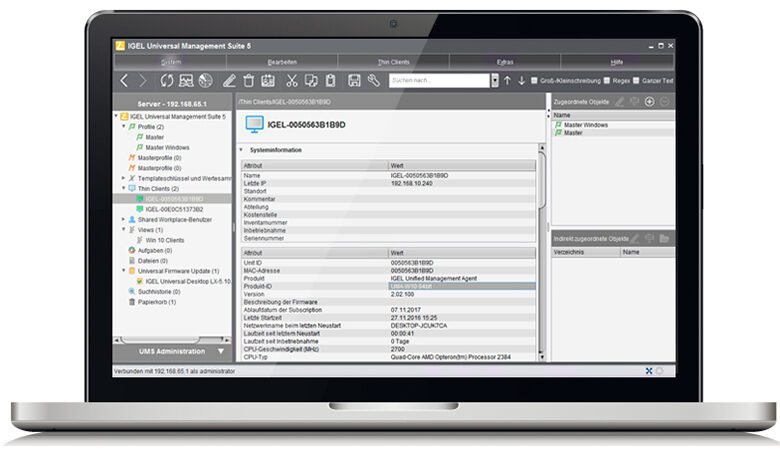780x457 pixels.
Task: Toggle the Regex checkbox
Action: 606,81
